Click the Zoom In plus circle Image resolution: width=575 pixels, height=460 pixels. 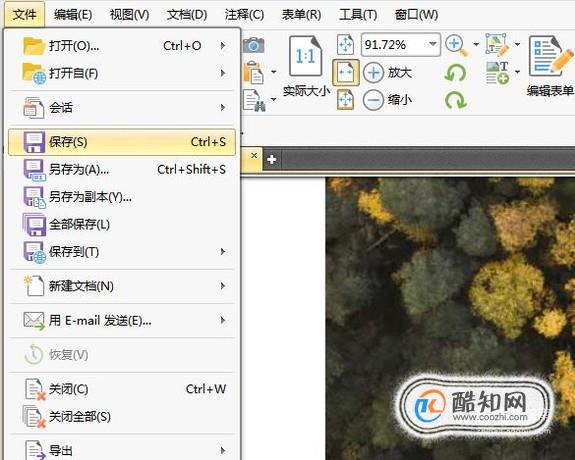pyautogui.click(x=373, y=72)
